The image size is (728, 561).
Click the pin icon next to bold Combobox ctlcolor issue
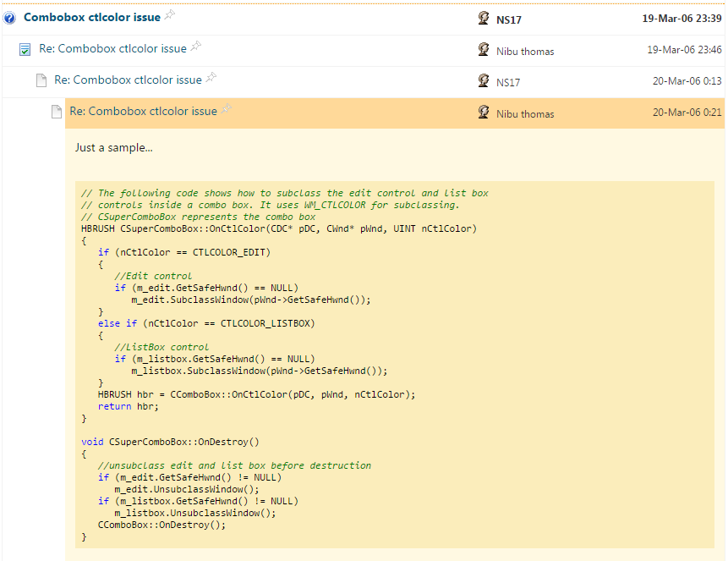click(x=170, y=15)
